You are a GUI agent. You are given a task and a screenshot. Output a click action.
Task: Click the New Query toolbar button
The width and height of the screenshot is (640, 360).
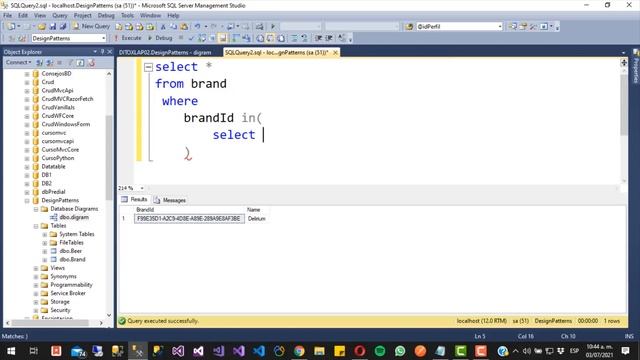91,26
